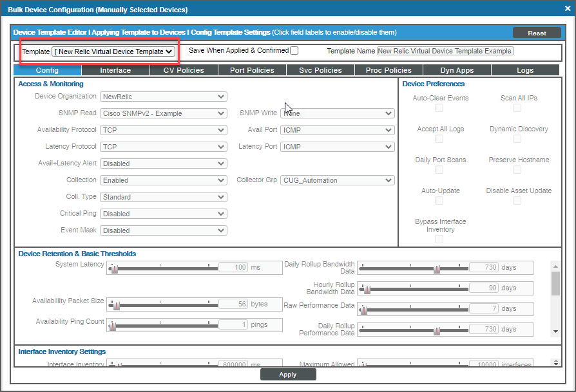Click the Reset button
This screenshot has height=392, width=576.
537,33
